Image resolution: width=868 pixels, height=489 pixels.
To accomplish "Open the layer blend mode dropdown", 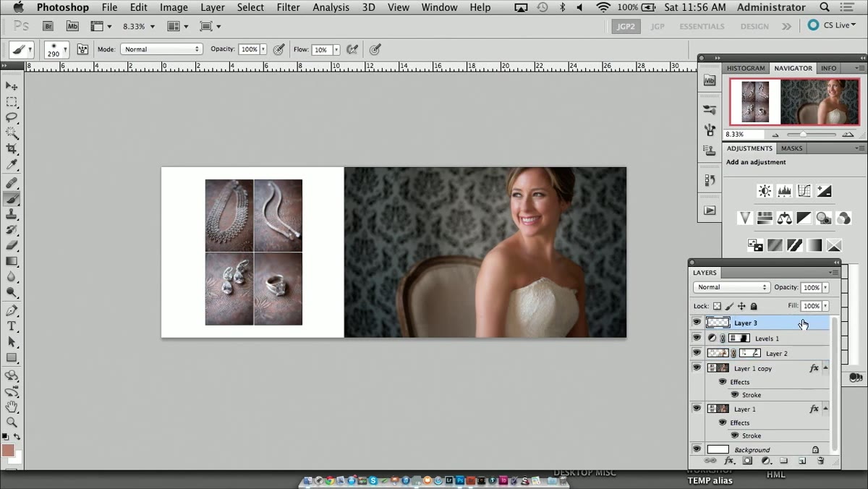I will pos(731,287).
